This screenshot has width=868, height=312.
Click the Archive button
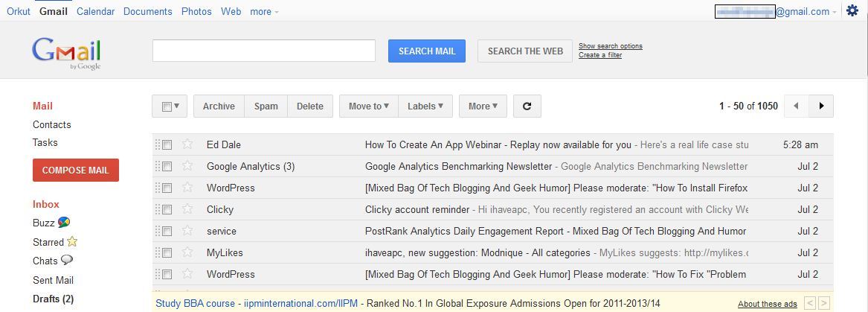[x=219, y=106]
